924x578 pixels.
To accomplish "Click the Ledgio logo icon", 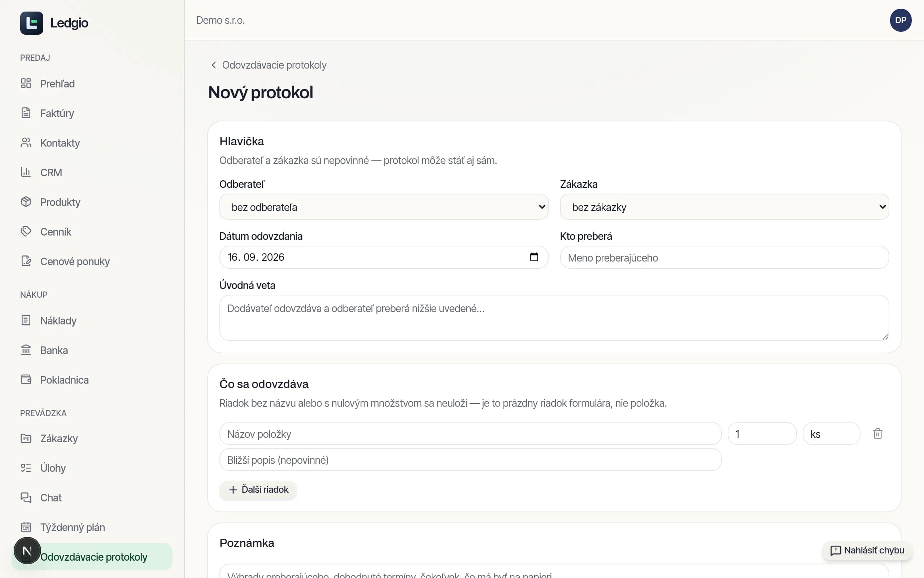I will click(32, 23).
